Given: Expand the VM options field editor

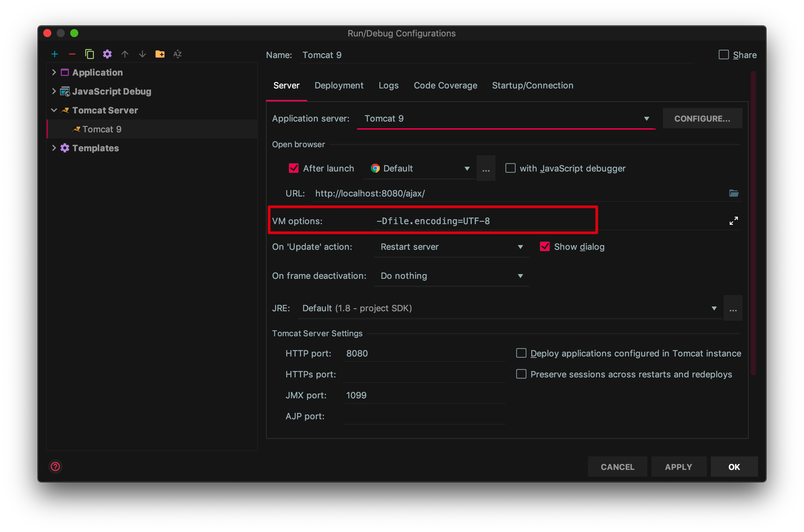Looking at the screenshot, I should click(733, 221).
